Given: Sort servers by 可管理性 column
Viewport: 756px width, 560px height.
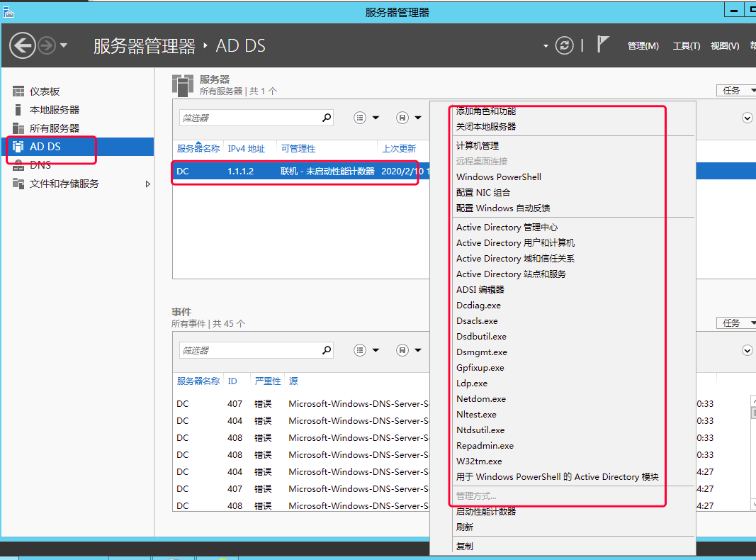Looking at the screenshot, I should click(x=298, y=149).
